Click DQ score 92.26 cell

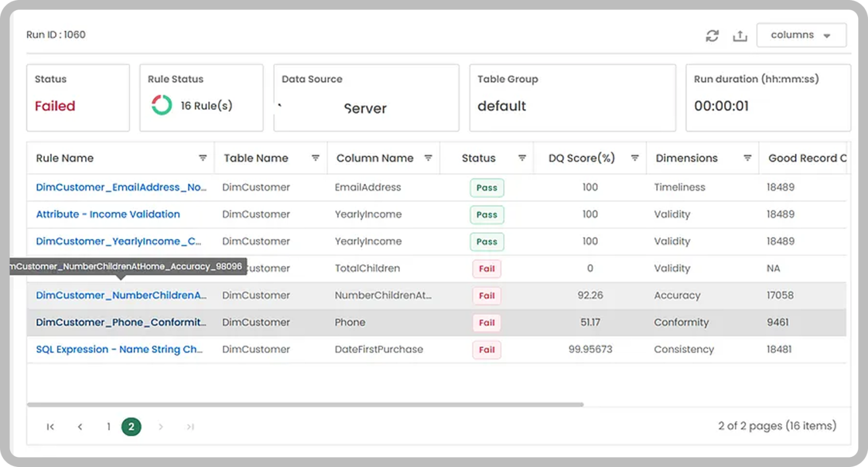(590, 295)
